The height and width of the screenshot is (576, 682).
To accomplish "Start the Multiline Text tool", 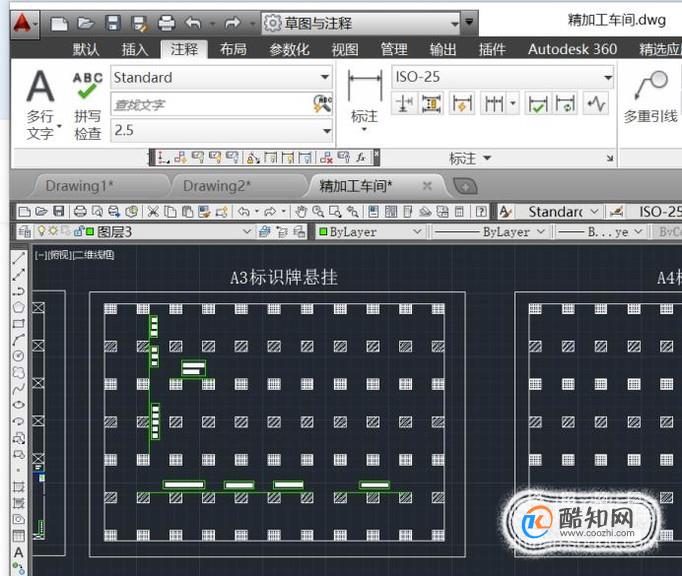I will [x=41, y=104].
